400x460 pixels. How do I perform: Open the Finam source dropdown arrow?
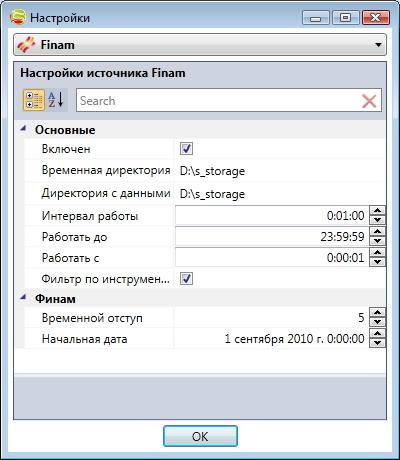click(x=378, y=45)
